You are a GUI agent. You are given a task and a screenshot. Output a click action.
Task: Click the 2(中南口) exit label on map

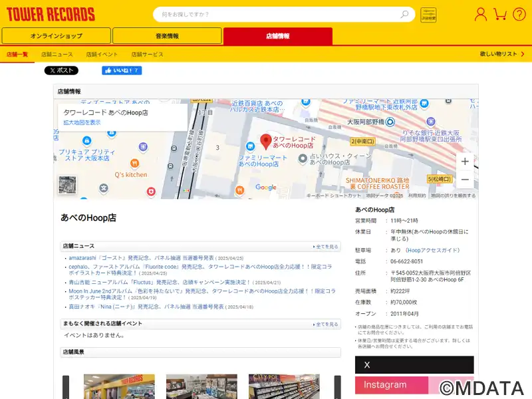(362, 141)
